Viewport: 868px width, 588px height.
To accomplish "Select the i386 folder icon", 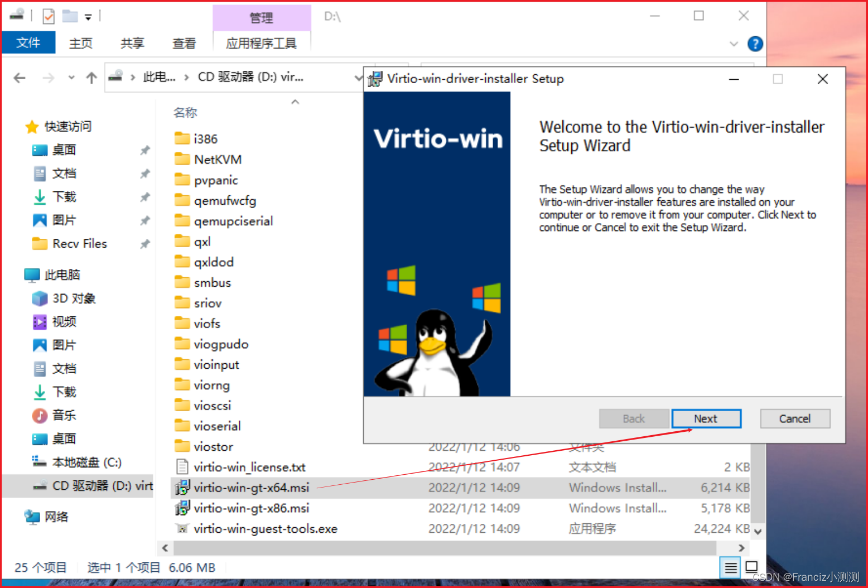I will 182,138.
